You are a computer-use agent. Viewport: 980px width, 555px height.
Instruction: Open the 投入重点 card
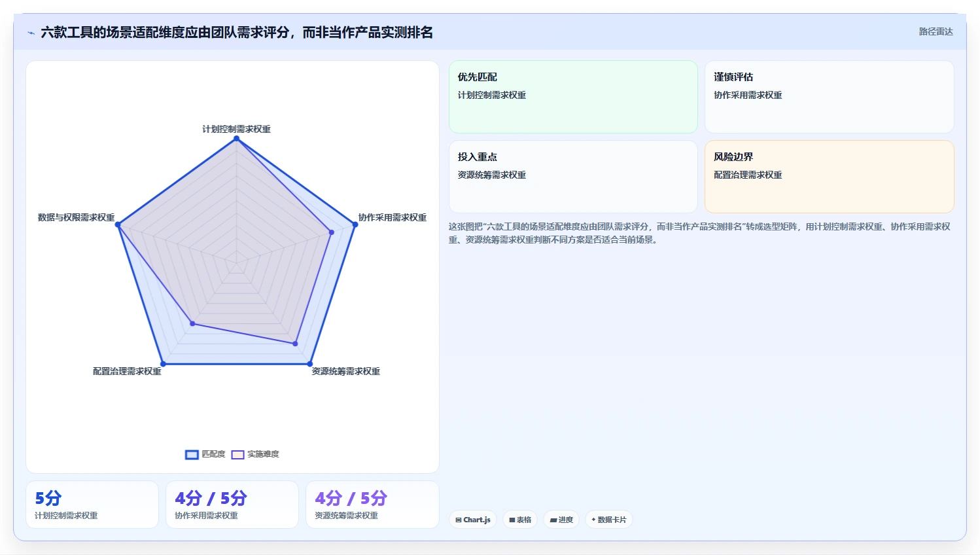click(x=573, y=177)
